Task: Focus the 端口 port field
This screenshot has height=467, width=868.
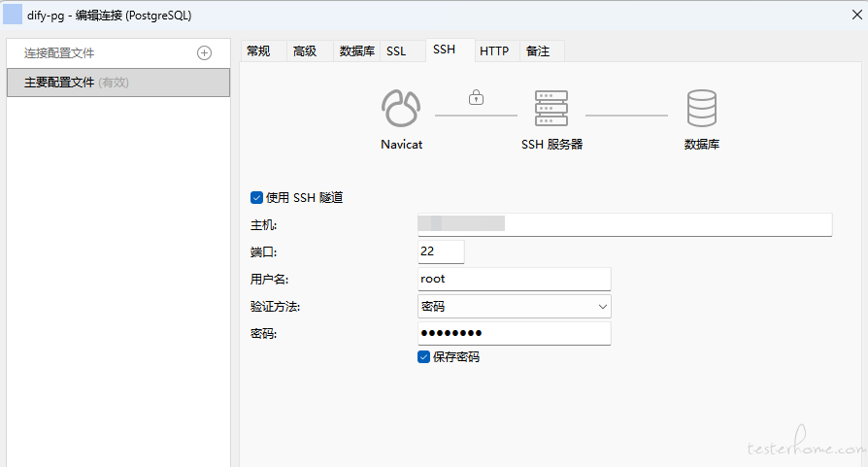Action: [441, 251]
